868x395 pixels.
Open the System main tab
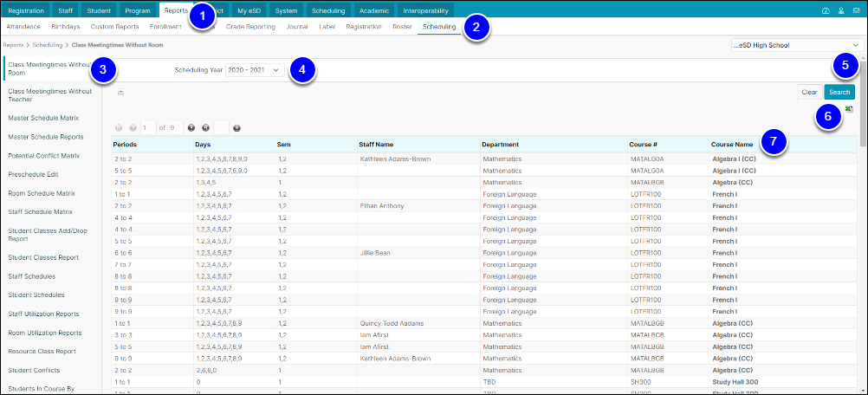pyautogui.click(x=286, y=10)
